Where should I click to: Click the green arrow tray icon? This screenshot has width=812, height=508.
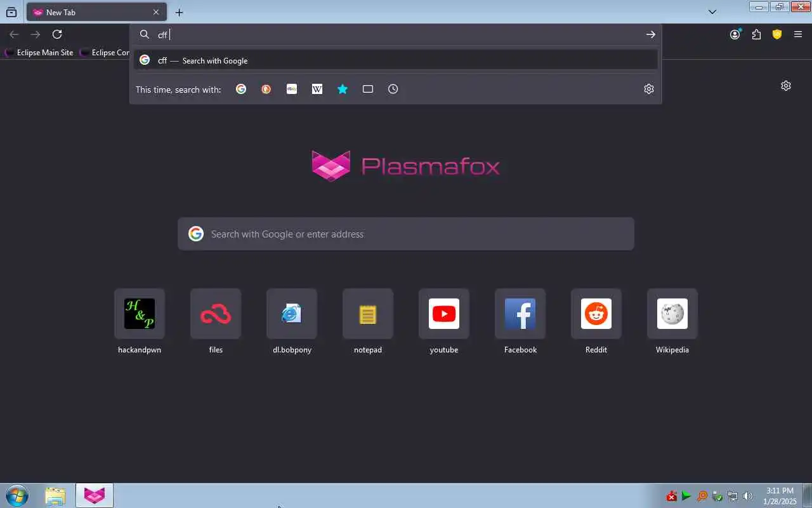(x=686, y=496)
